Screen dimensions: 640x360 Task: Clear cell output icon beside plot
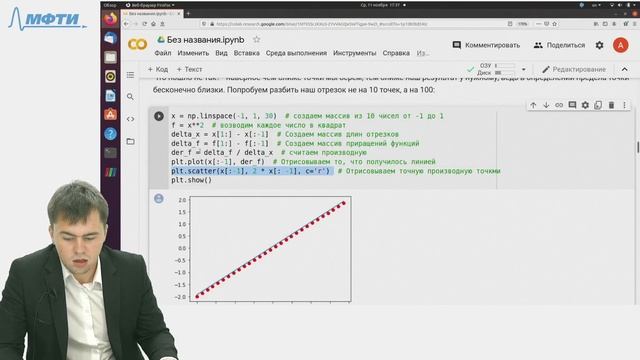pos(159,199)
